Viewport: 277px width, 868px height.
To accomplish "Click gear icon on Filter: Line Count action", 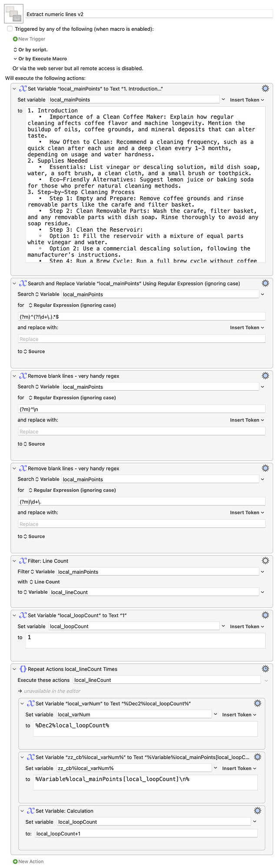I will pyautogui.click(x=265, y=560).
